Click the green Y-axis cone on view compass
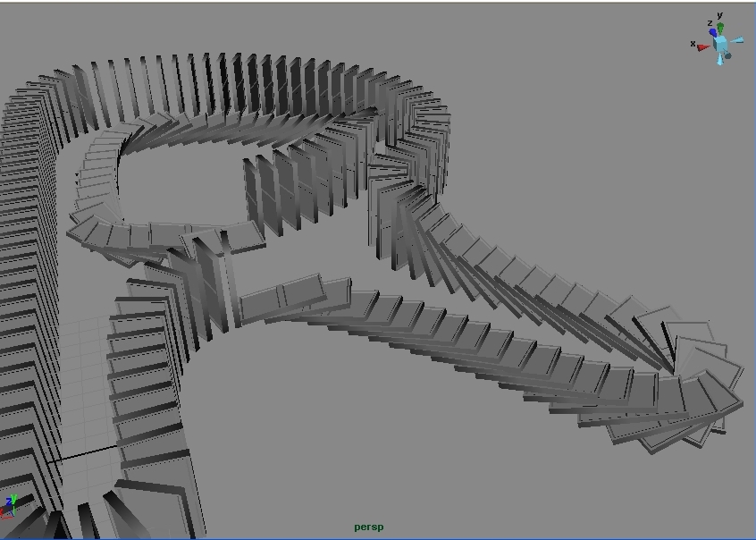 [720, 28]
